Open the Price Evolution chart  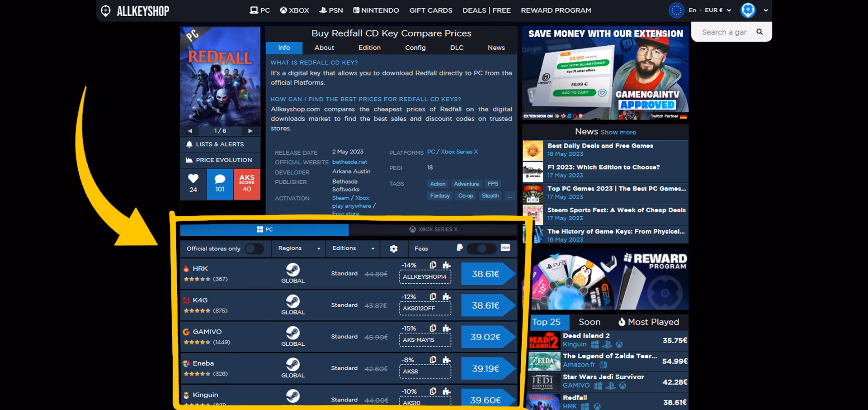[x=220, y=160]
